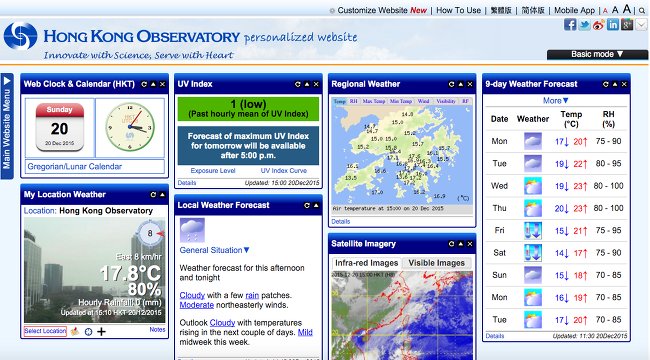Expand the Main Website Menu sidebar
This screenshot has height=360, width=650.
(x=7, y=126)
